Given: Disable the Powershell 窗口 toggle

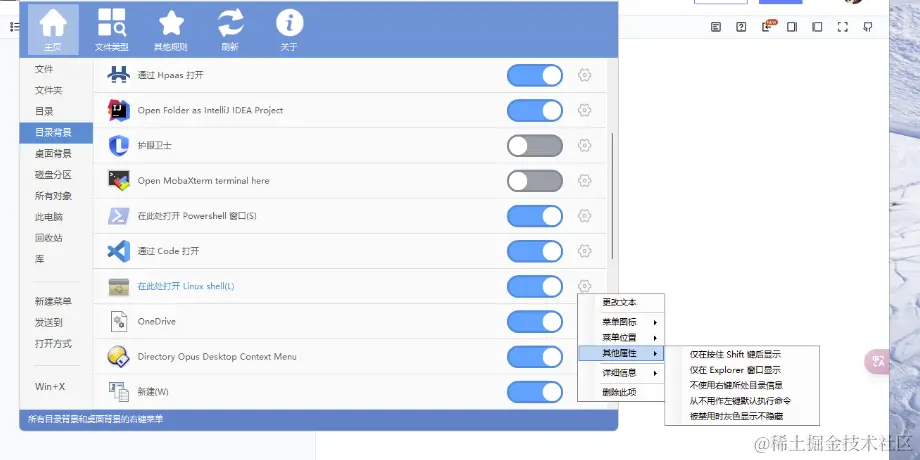Looking at the screenshot, I should (x=535, y=216).
